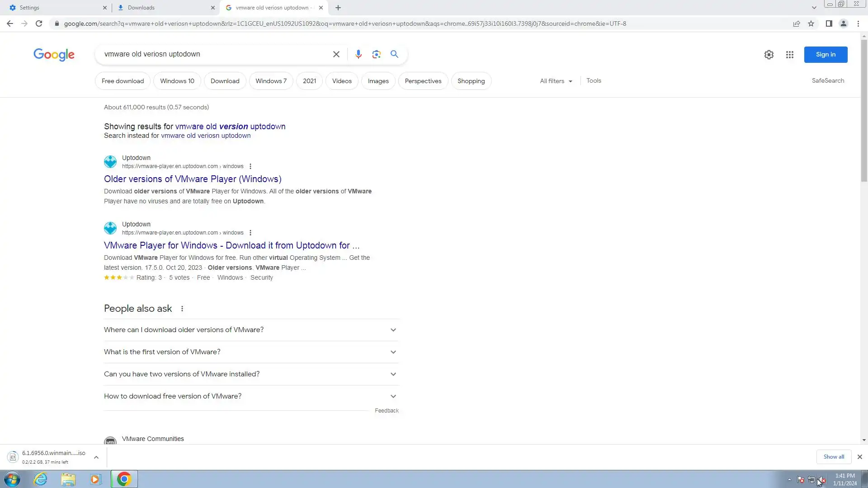Open download item options chevron for the iso file
868x488 pixels.
96,457
